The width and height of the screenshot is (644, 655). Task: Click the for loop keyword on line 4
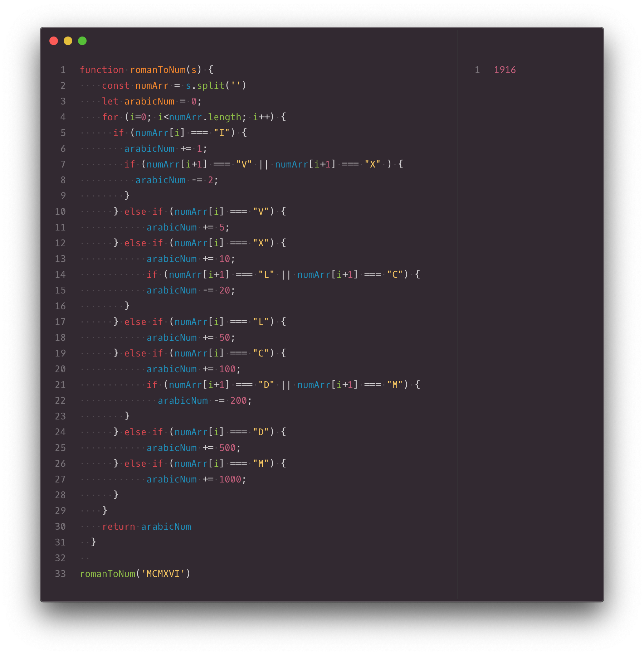click(110, 117)
